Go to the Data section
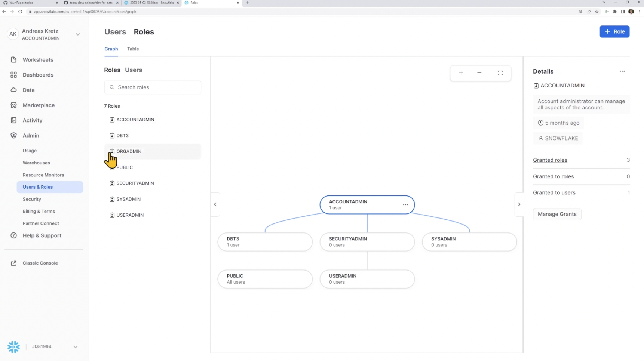The width and height of the screenshot is (644, 361). pos(28,90)
